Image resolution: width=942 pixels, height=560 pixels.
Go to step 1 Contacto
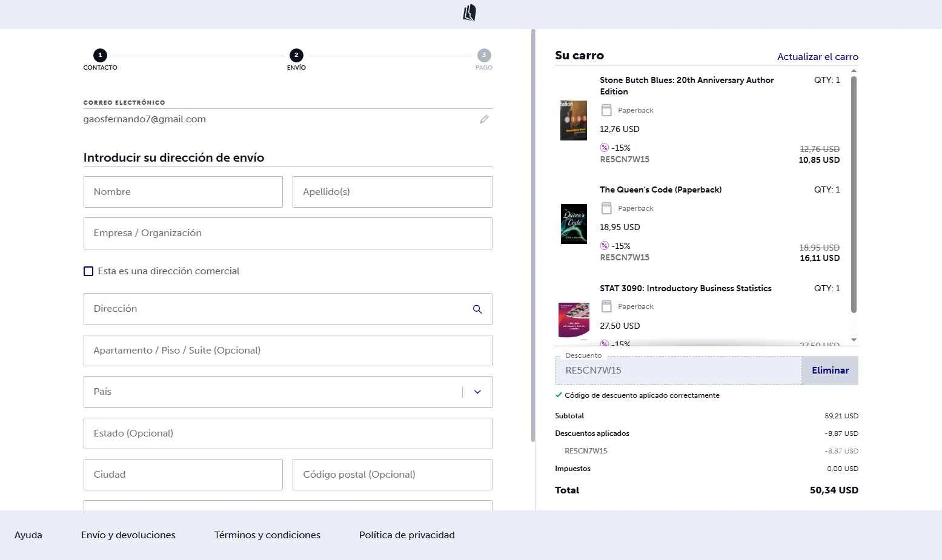pos(101,56)
